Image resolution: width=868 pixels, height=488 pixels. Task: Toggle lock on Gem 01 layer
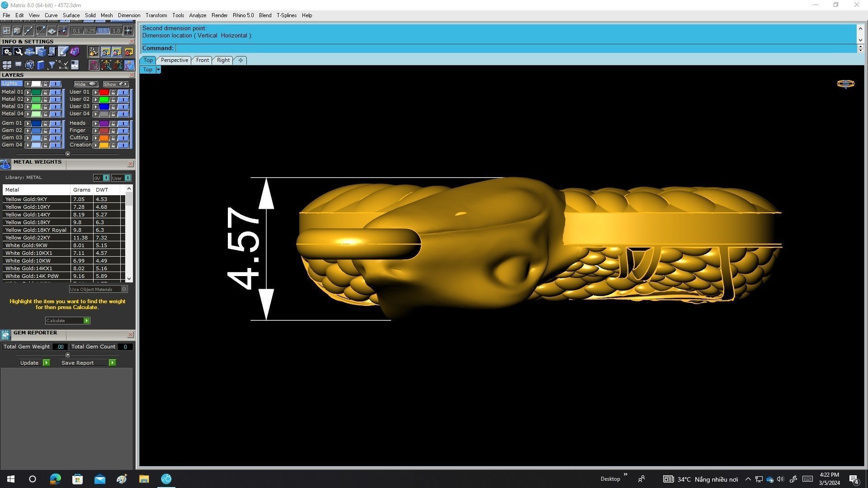[45, 123]
